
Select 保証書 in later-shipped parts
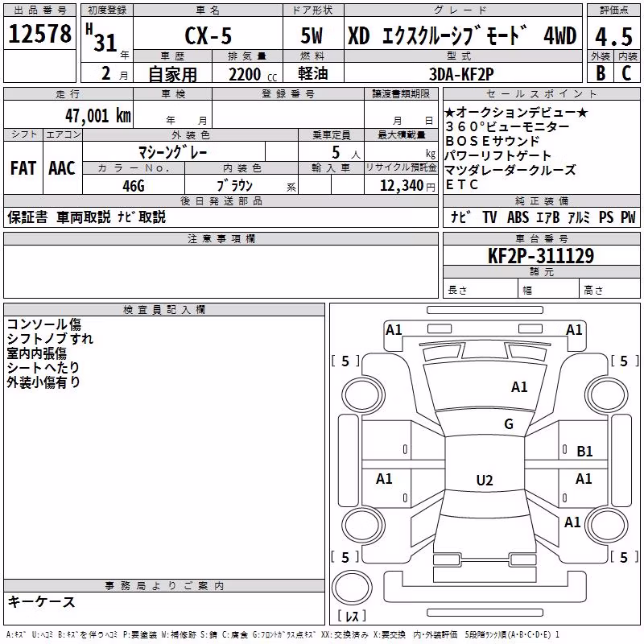click(x=27, y=217)
